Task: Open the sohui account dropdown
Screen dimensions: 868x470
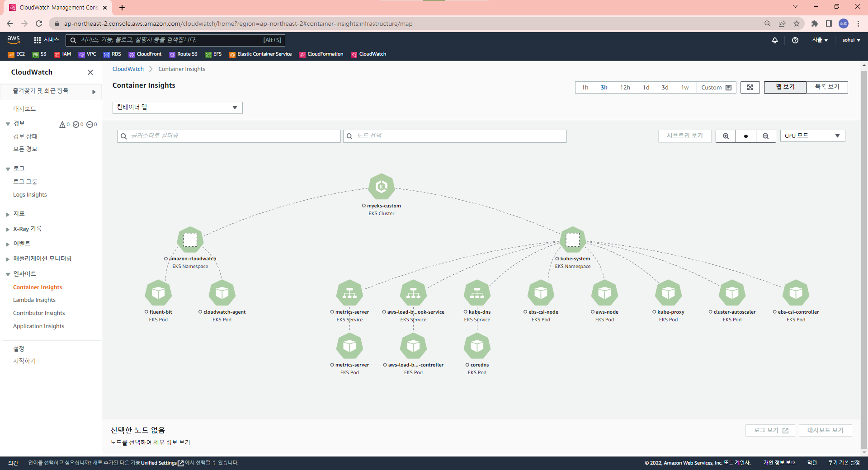Action: pyautogui.click(x=851, y=40)
